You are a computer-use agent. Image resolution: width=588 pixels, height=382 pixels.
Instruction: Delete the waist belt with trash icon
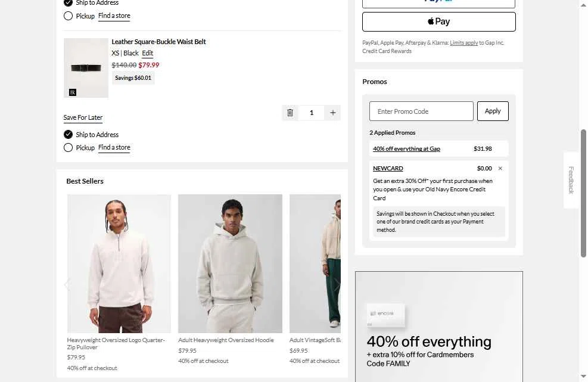[290, 113]
